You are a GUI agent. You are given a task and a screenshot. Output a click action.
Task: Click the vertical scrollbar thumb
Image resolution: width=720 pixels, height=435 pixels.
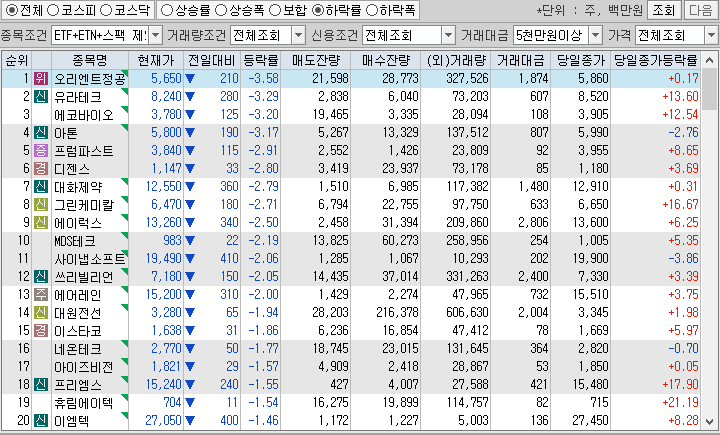pos(709,90)
